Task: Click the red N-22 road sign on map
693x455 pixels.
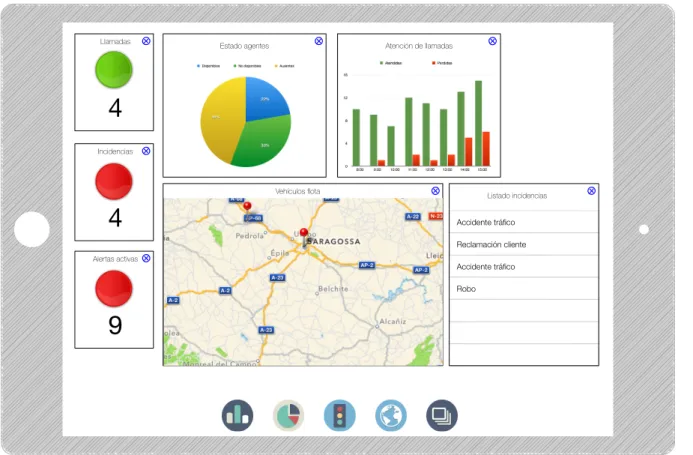Action: (436, 216)
